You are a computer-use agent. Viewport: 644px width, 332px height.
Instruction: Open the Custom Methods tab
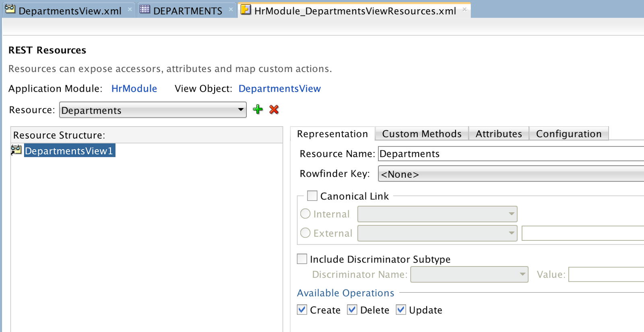(422, 134)
